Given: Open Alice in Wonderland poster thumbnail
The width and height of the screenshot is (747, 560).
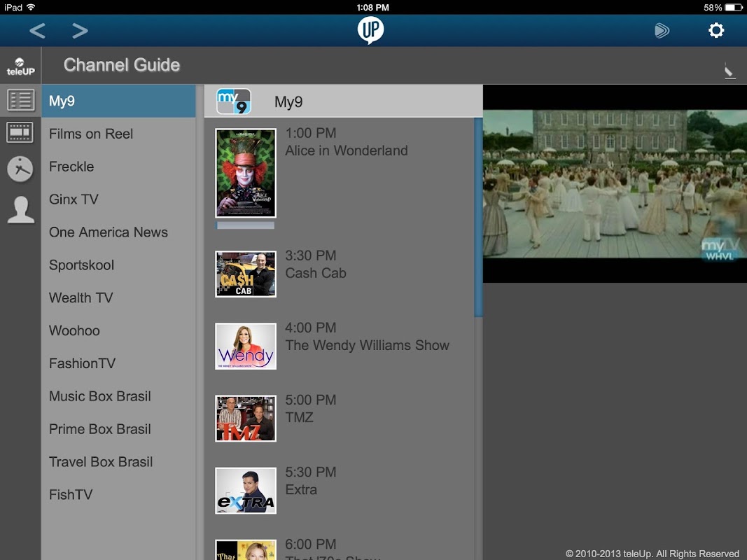Looking at the screenshot, I should tap(245, 173).
